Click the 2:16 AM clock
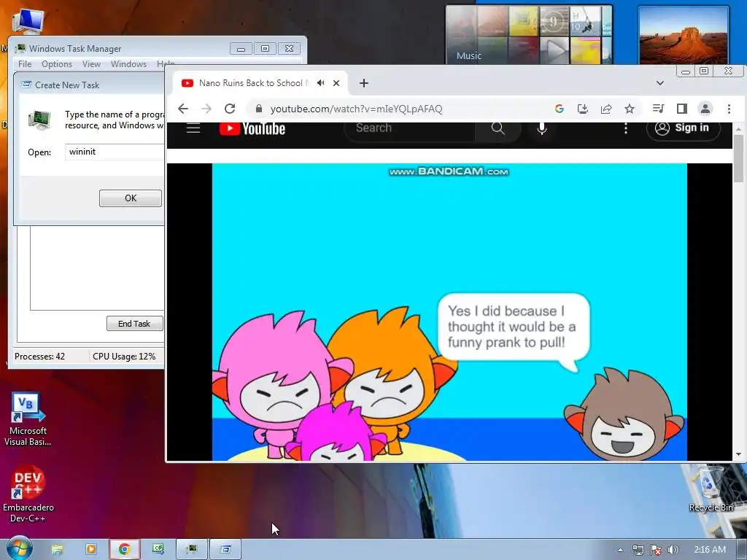The width and height of the screenshot is (747, 560). coord(709,550)
